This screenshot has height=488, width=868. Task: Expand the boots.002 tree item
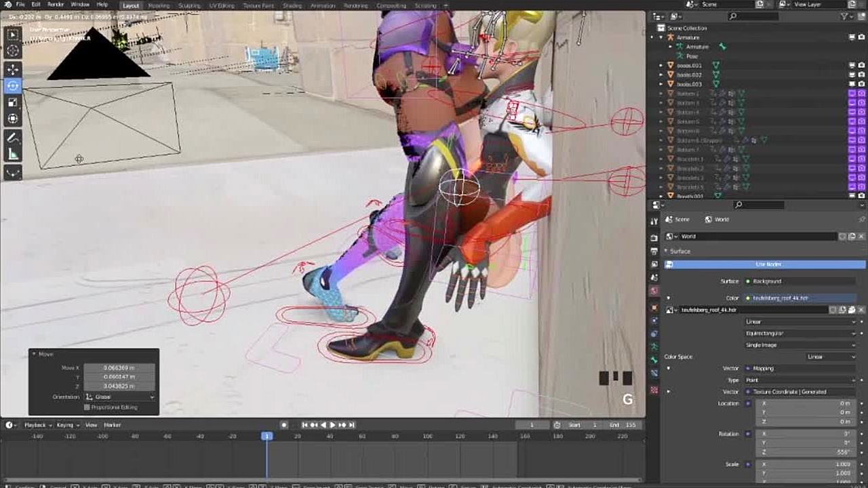point(662,75)
